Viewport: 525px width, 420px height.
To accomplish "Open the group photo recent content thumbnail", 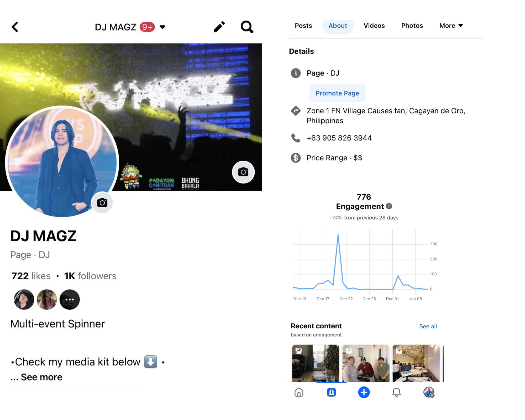I will [366, 363].
